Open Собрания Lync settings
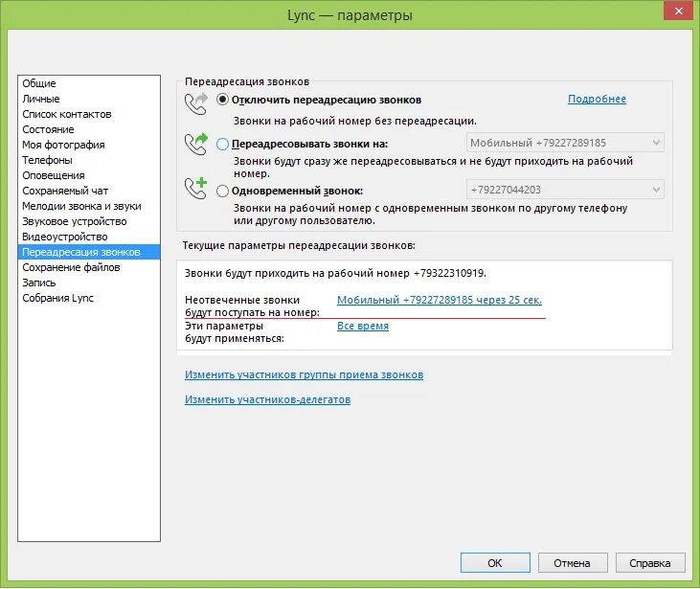Image resolution: width=700 pixels, height=589 pixels. coord(89,298)
